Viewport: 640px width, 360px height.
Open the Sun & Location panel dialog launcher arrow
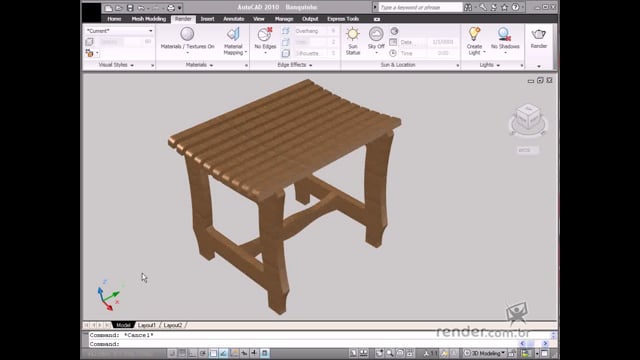pyautogui.click(x=457, y=65)
